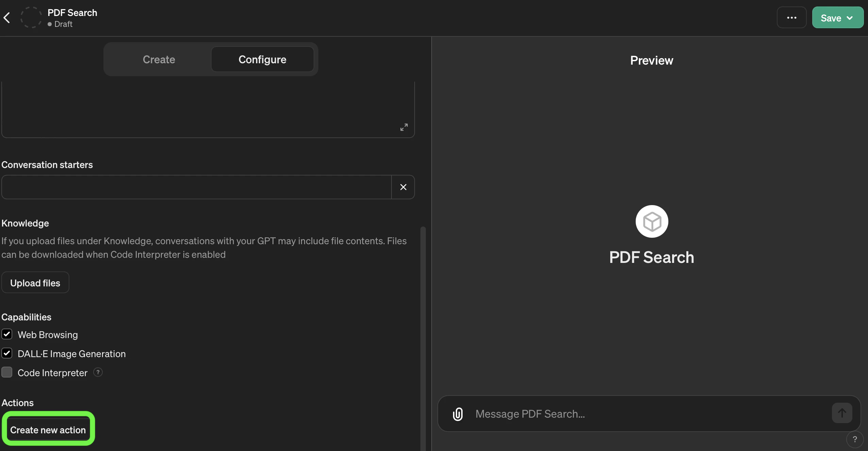Click the Preview heading
Screen dimensions: 868x451
(651, 61)
